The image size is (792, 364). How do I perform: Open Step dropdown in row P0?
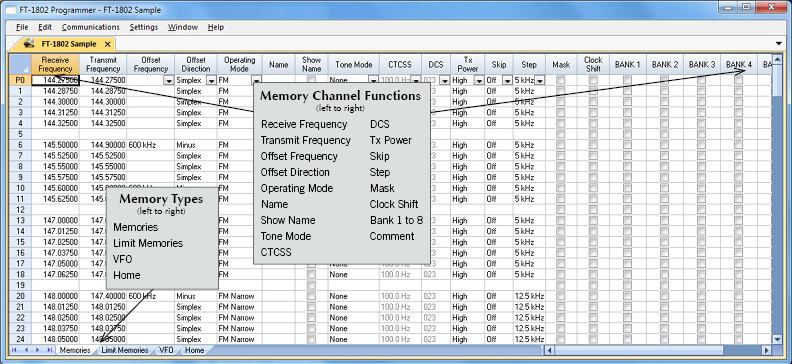point(539,80)
